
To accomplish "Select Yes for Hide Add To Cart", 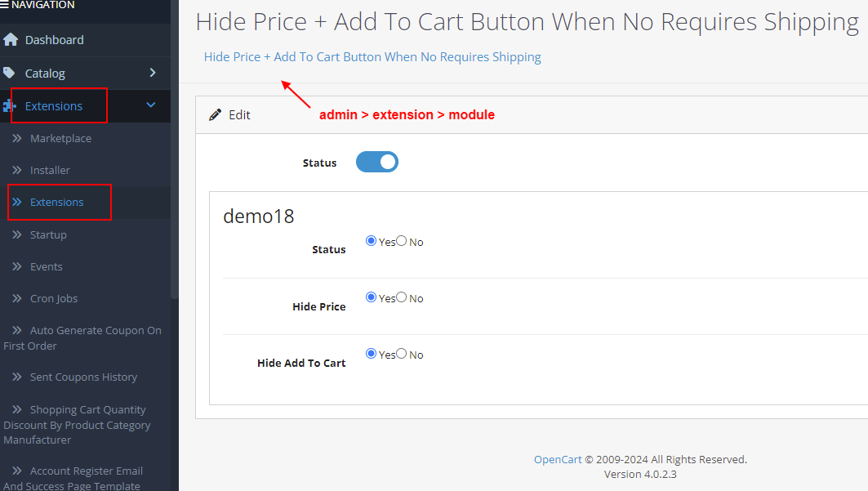I will [x=372, y=354].
